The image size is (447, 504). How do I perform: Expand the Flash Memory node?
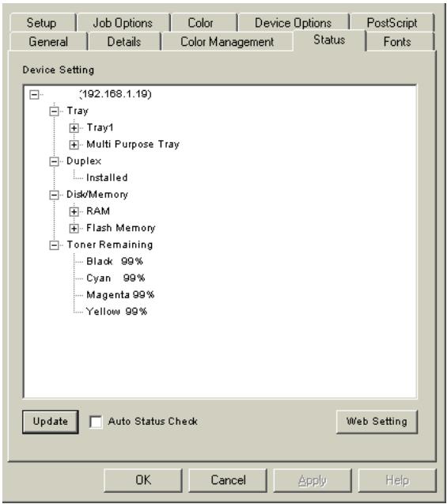click(x=74, y=229)
